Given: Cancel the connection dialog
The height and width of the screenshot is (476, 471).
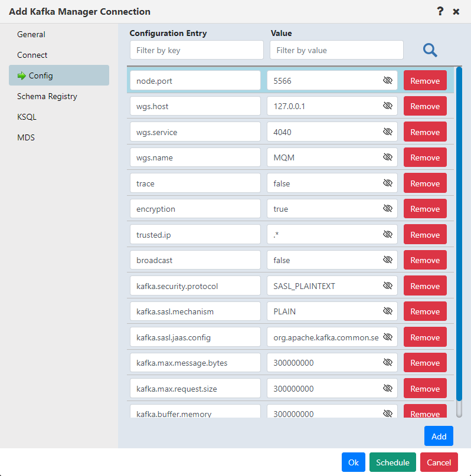Looking at the screenshot, I should [x=439, y=462].
